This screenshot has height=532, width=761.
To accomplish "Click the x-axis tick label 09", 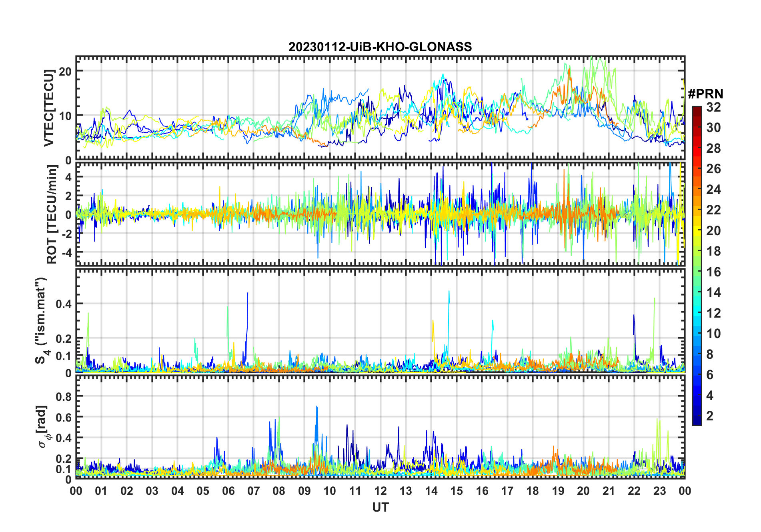I will (304, 491).
